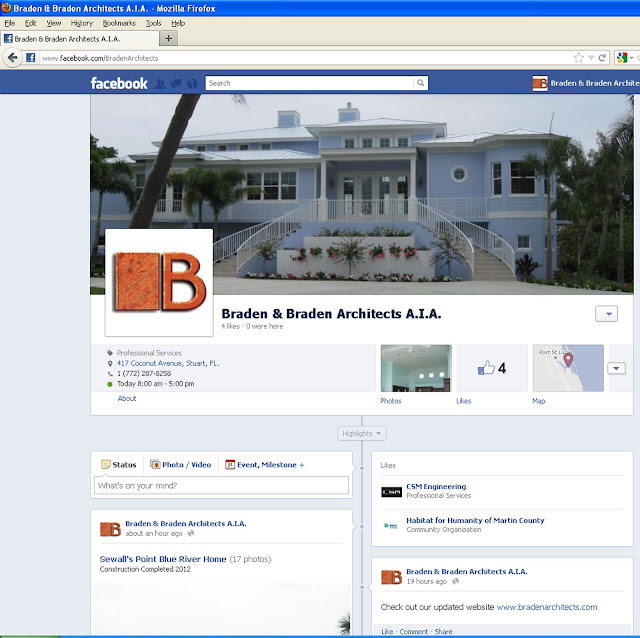
Task: Click the Firefox back arrow button
Action: (13, 58)
